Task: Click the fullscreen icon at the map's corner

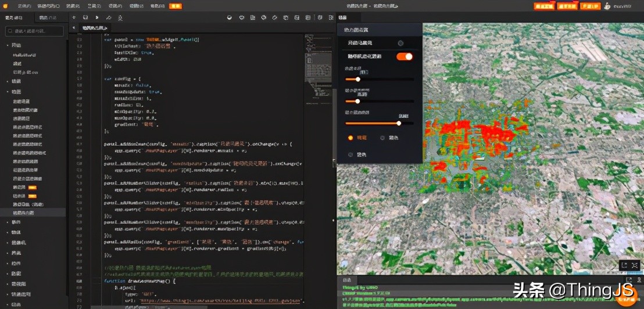Action: (x=635, y=265)
